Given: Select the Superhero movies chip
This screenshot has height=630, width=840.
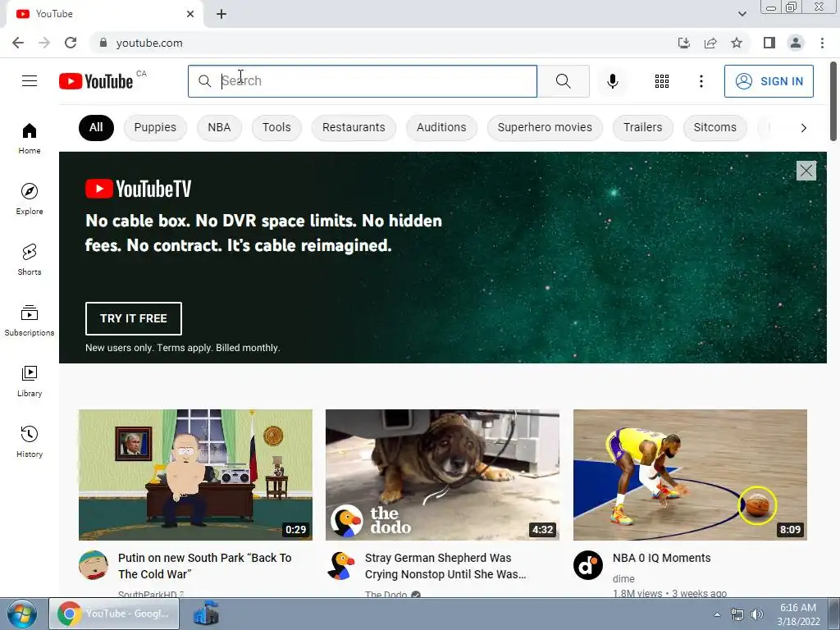Looking at the screenshot, I should coord(545,127).
